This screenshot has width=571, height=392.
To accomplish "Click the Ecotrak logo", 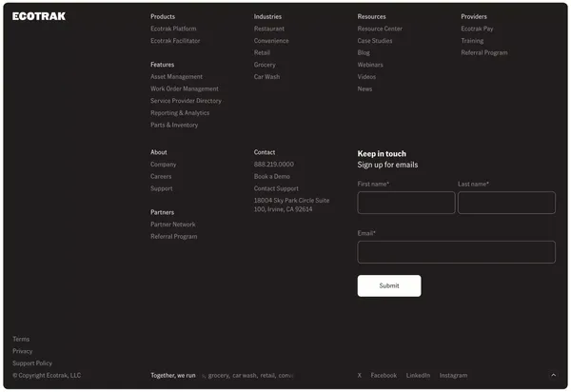I will pyautogui.click(x=39, y=16).
